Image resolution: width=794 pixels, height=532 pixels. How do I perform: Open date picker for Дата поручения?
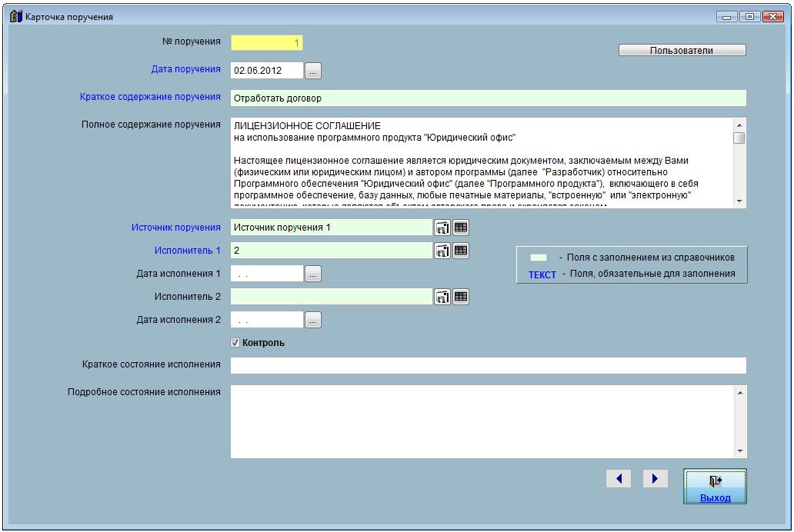tap(313, 71)
